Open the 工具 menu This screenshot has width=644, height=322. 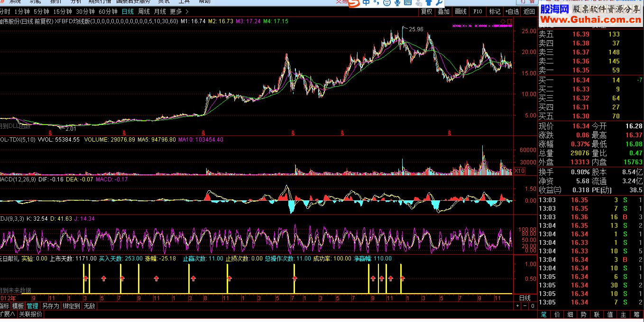pyautogui.click(x=184, y=2)
